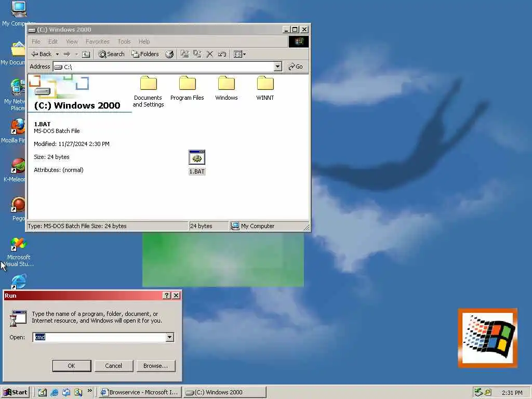Open the Help menu
Image resolution: width=532 pixels, height=399 pixels.
(144, 42)
